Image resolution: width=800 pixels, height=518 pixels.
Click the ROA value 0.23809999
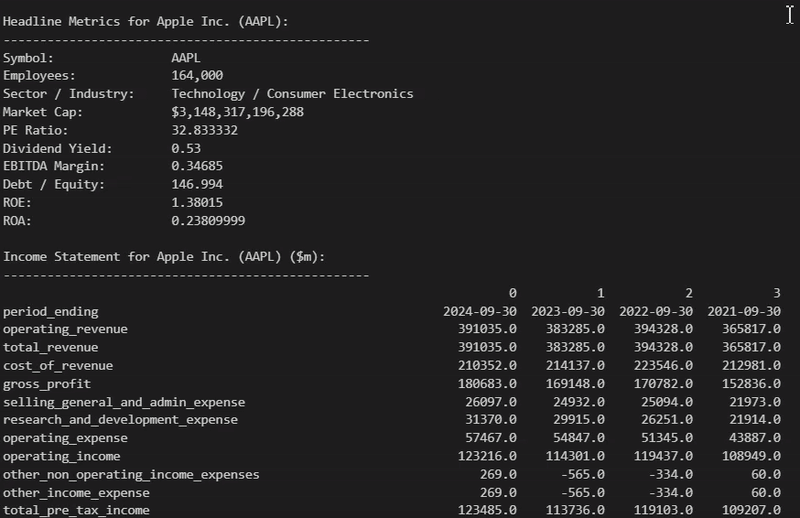click(208, 220)
